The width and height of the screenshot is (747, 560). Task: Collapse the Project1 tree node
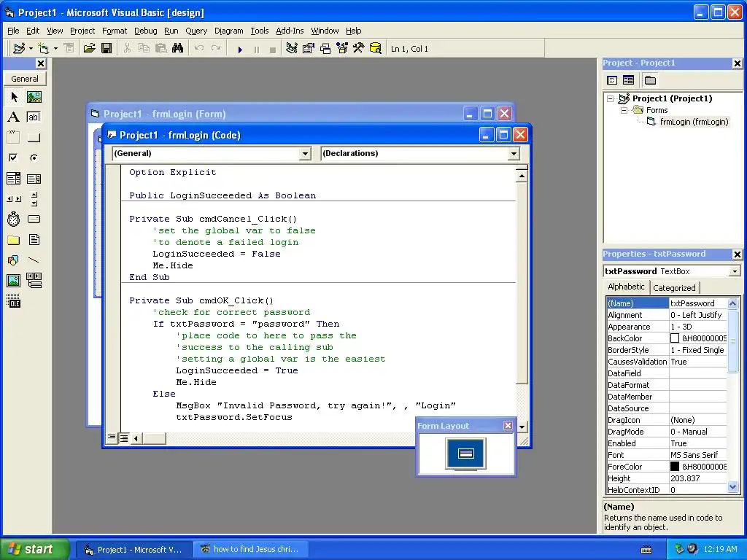pyautogui.click(x=611, y=98)
